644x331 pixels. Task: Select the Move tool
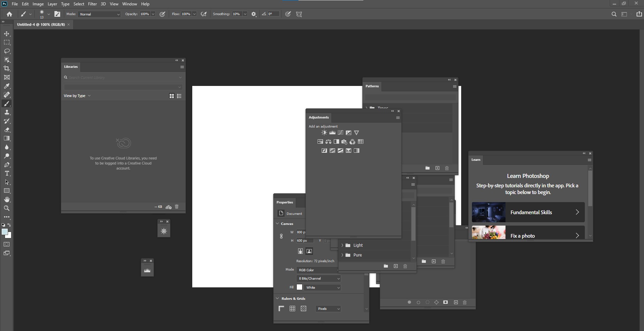(7, 34)
